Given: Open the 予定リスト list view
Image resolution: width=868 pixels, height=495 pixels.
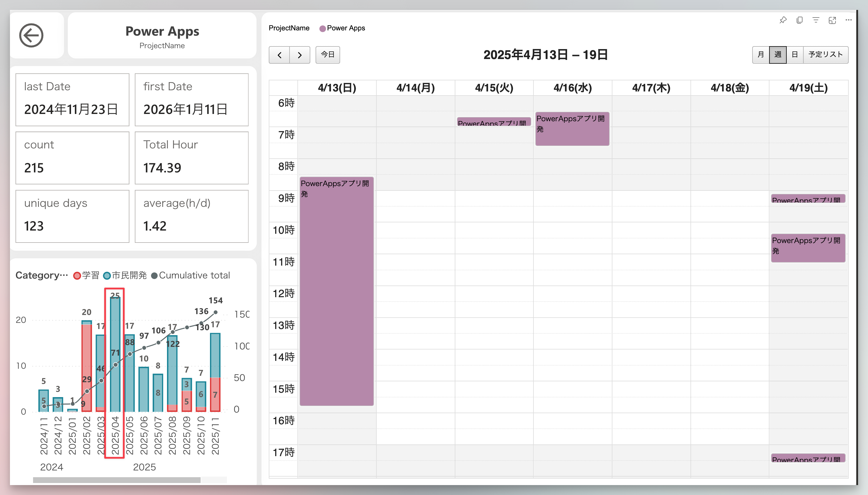Looking at the screenshot, I should 826,55.
